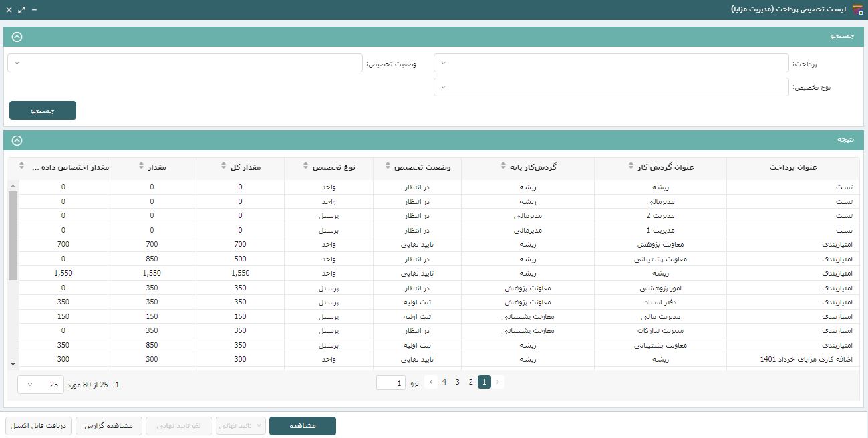Open the نوع تخصیص dropdown
The height and width of the screenshot is (438, 868).
(x=610, y=86)
